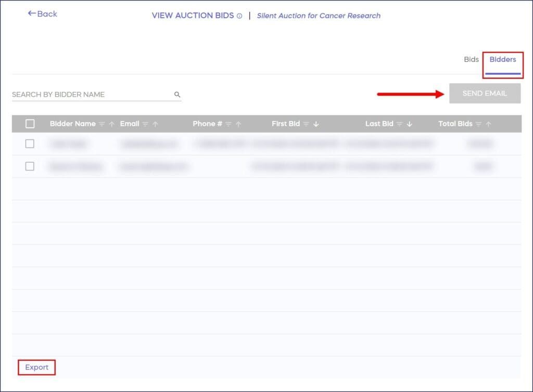This screenshot has width=533, height=392.
Task: Check the select-all checkbox in the table header
Action: coord(30,124)
